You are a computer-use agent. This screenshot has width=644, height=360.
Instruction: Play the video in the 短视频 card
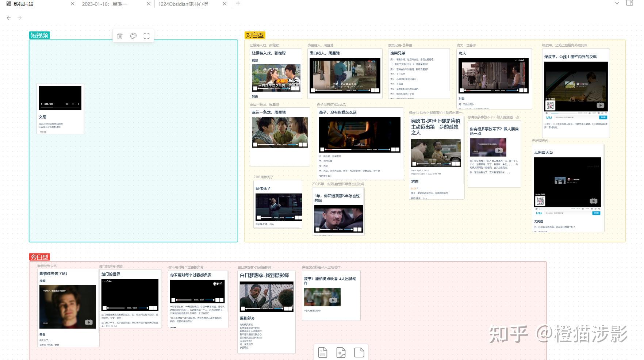point(42,104)
